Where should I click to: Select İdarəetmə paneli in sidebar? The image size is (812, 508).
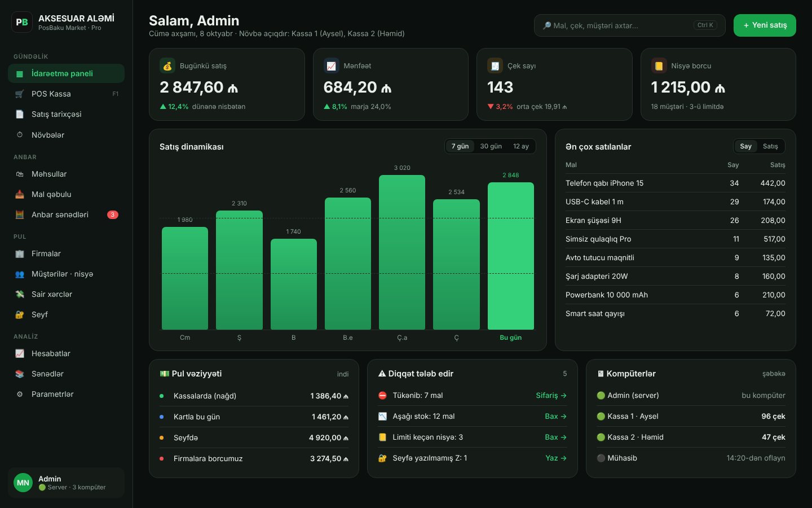(66, 73)
